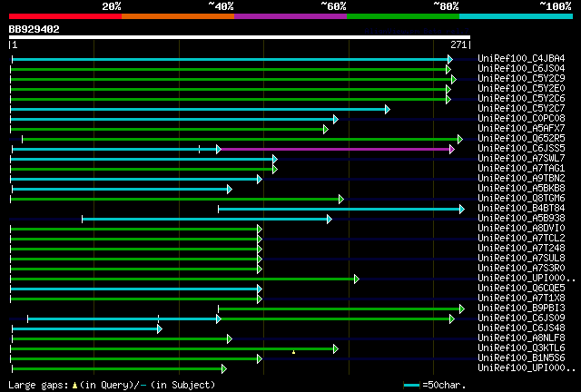Image resolution: width=581 pixels, height=392 pixels.
Task: Select the UniRef100_A7T248 label
Action: 521,249
